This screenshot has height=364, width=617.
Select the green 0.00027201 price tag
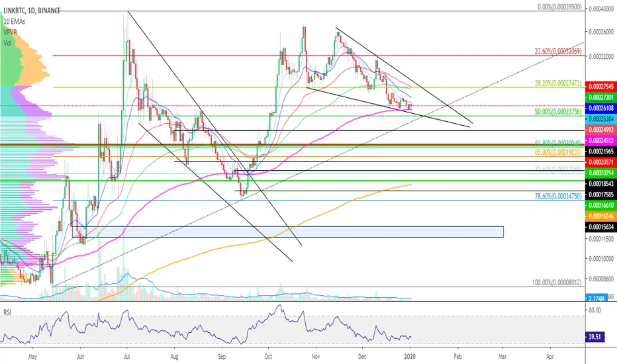pos(601,97)
